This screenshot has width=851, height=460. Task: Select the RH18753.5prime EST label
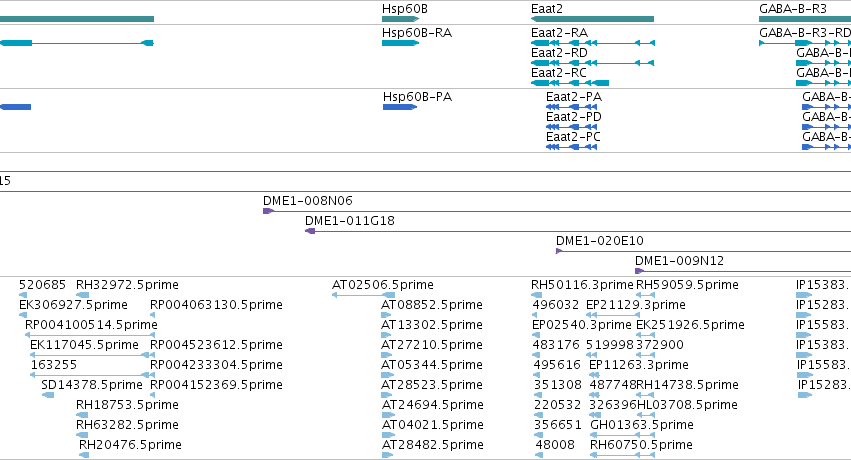click(127, 405)
